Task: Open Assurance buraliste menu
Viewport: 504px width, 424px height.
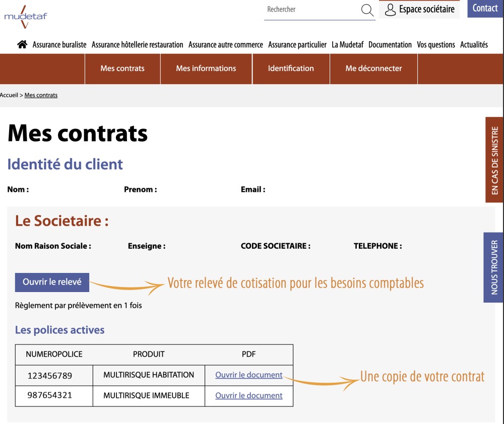Action: (59, 45)
